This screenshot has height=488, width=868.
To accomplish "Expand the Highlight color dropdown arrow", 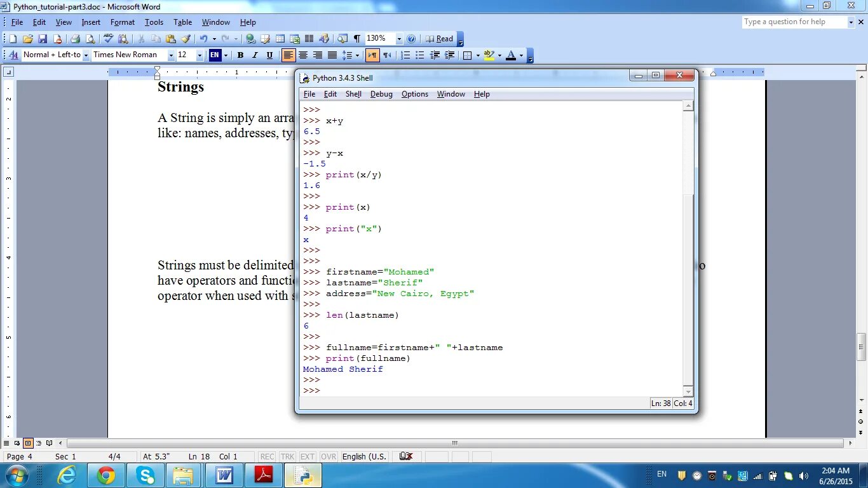I will pos(499,55).
